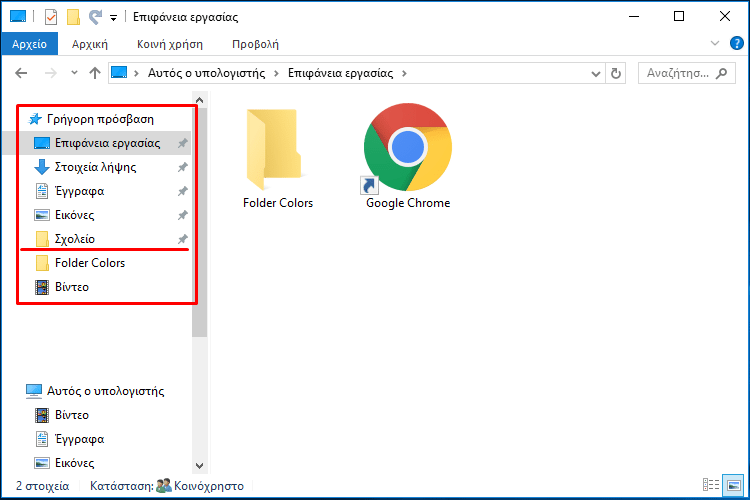Click the Properties icon in quick access toolbar

pyautogui.click(x=51, y=17)
